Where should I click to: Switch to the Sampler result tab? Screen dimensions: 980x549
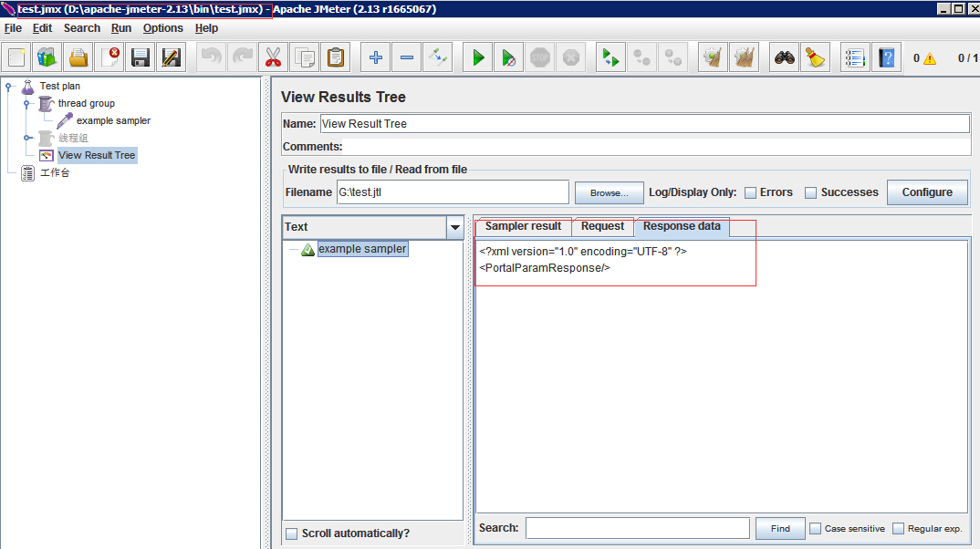[523, 226]
